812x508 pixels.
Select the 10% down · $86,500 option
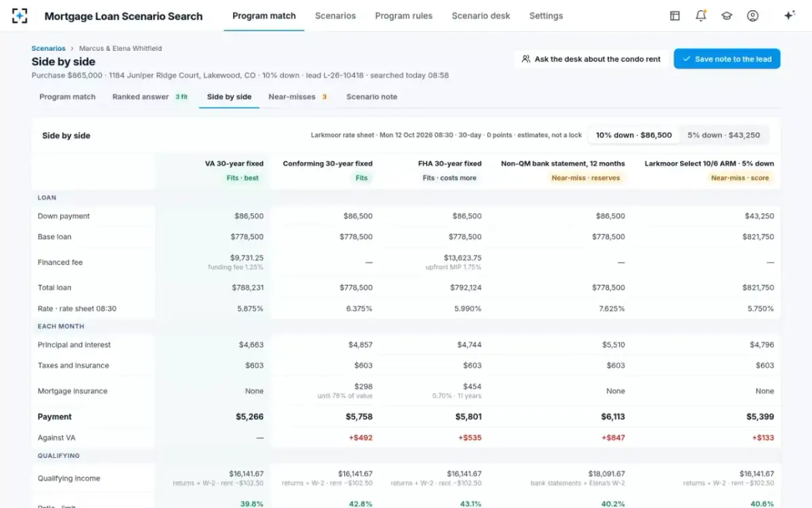point(633,135)
